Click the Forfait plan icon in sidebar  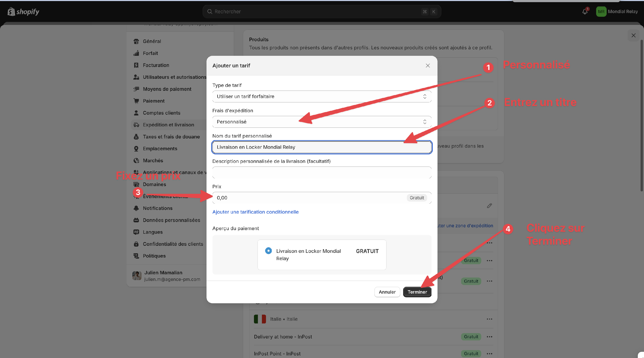[136, 53]
